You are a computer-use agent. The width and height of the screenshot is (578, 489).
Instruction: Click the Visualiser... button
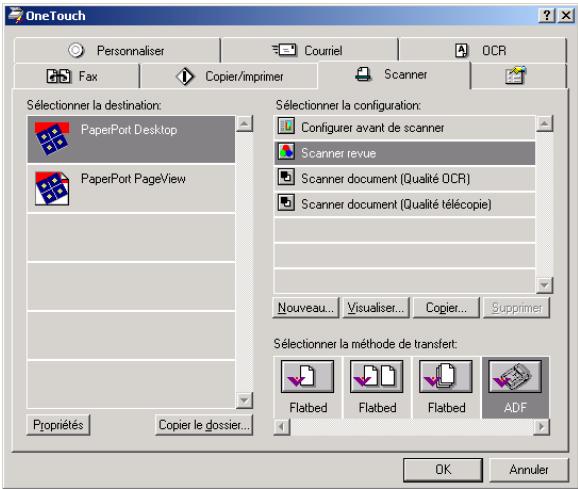pos(376,308)
